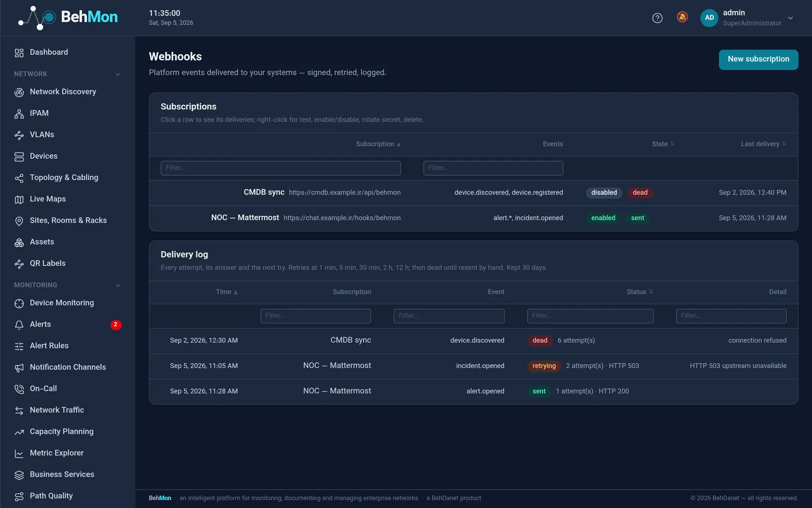
Task: Click the Sites, Rooms & Racks pin icon
Action: tap(19, 221)
